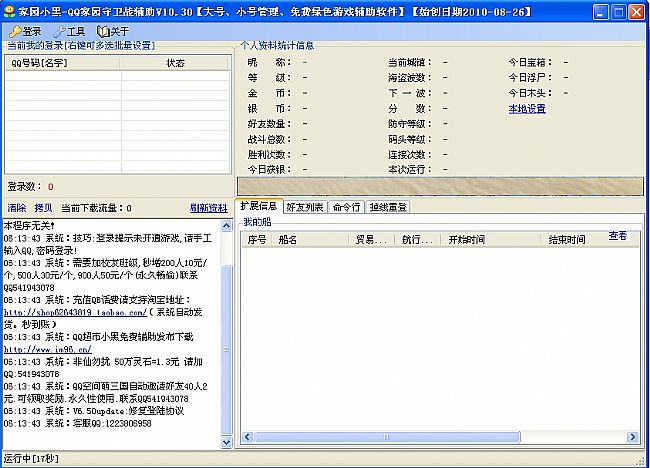Click the 本地设置 link
The image size is (650, 468).
[x=527, y=109]
